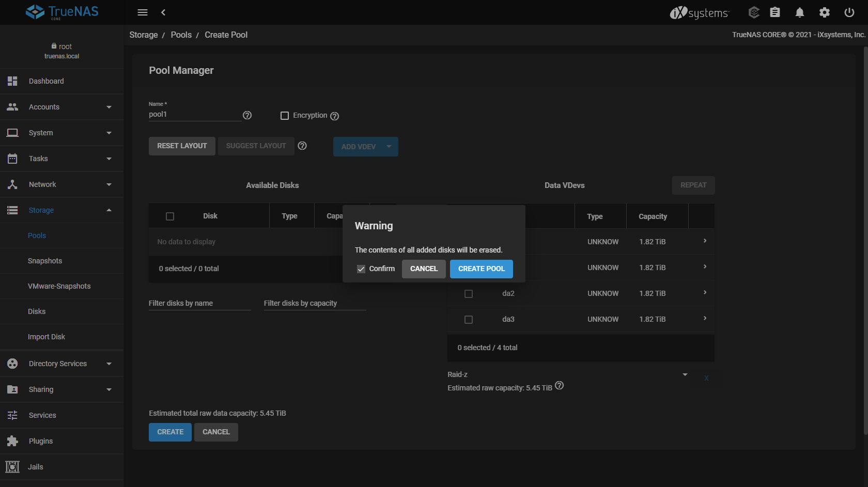Click the Encryption help icon
868x487 pixels.
pos(335,116)
